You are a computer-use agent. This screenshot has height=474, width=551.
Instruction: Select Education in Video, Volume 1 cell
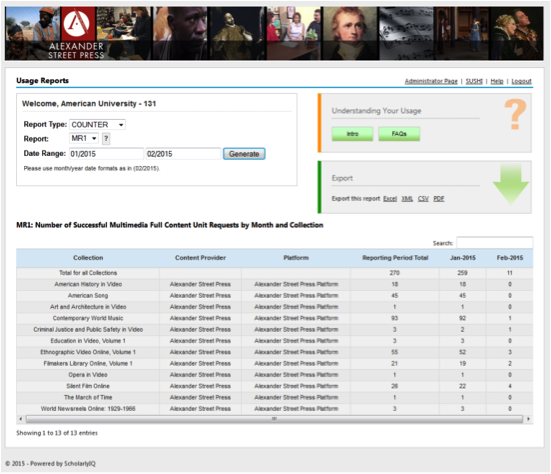(88, 341)
